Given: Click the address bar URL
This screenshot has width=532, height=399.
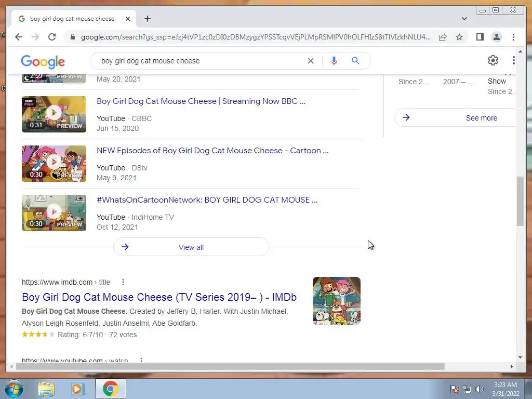Looking at the screenshot, I should 256,37.
